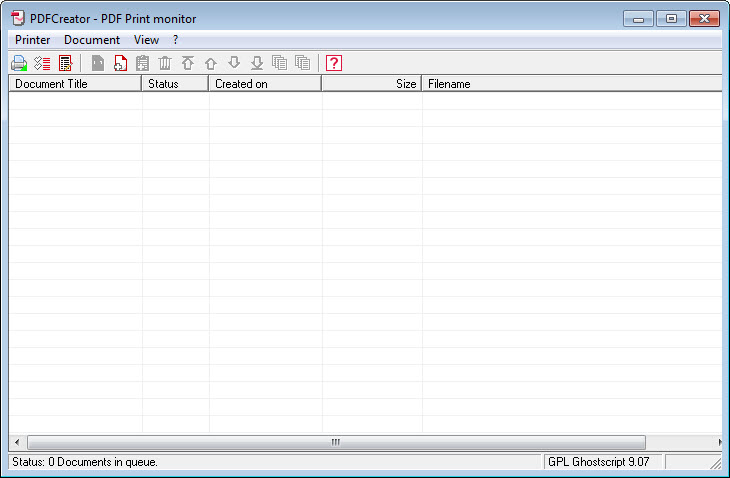Open the Printer menu
Viewport: 730px width, 478px height.
click(x=33, y=40)
